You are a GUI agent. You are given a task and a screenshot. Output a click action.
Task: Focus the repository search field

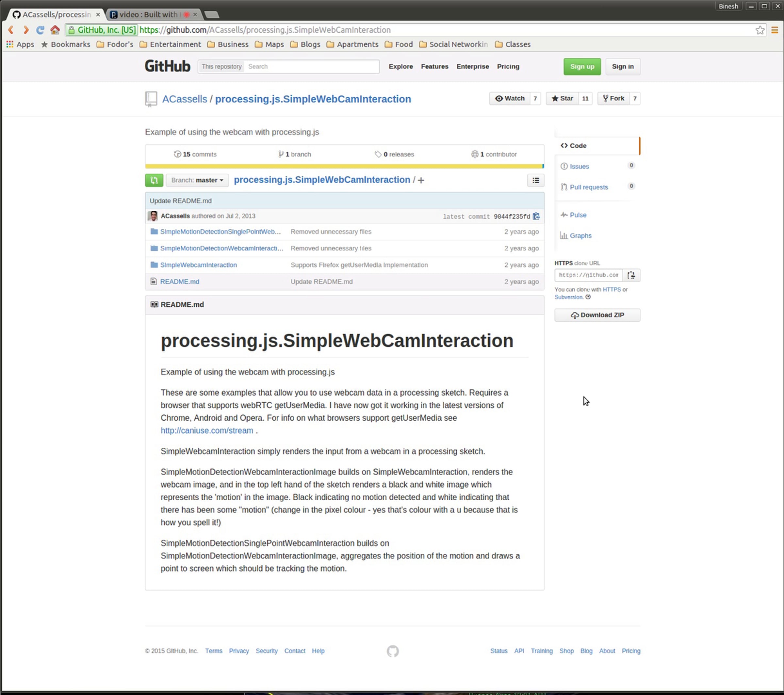click(311, 67)
